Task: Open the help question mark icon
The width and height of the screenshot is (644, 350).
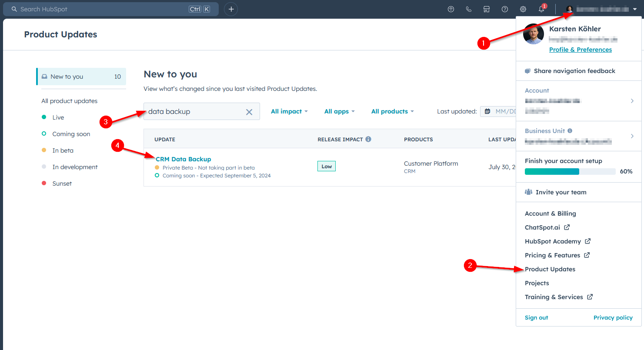Action: click(504, 9)
